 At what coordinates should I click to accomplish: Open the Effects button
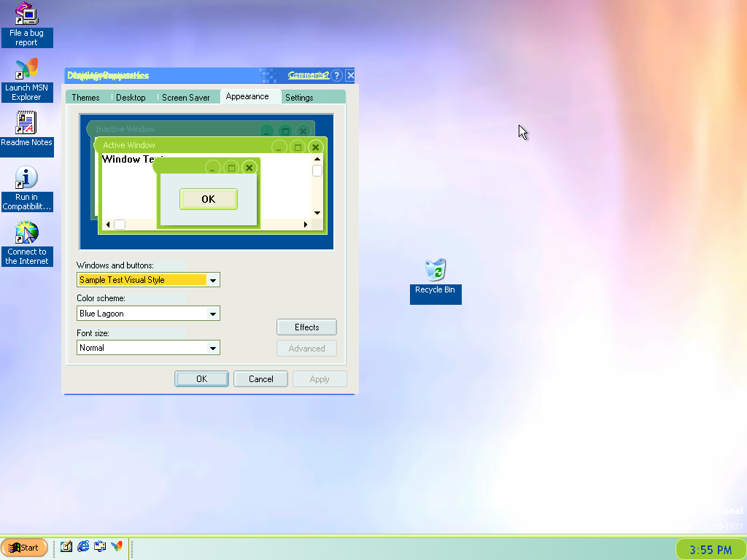(x=307, y=327)
